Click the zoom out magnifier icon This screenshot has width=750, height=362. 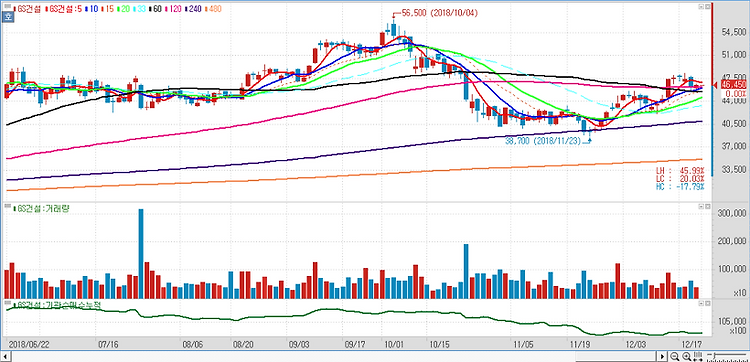(x=674, y=356)
